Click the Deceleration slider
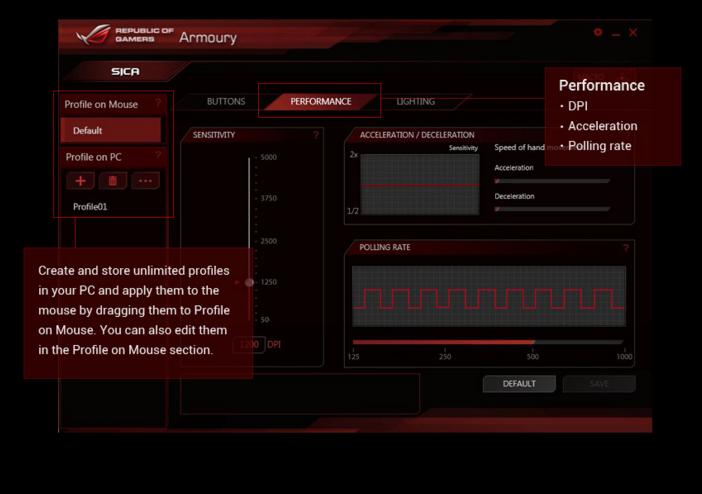The height and width of the screenshot is (494, 702). (552, 209)
